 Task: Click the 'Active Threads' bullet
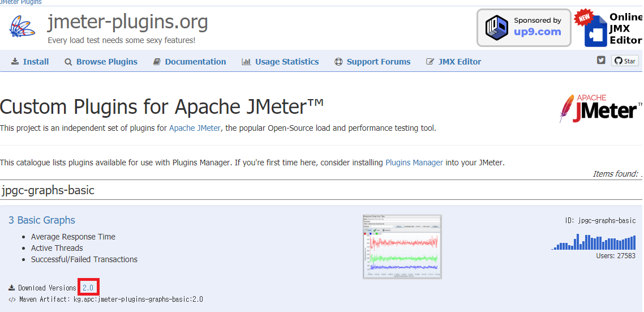[57, 248]
